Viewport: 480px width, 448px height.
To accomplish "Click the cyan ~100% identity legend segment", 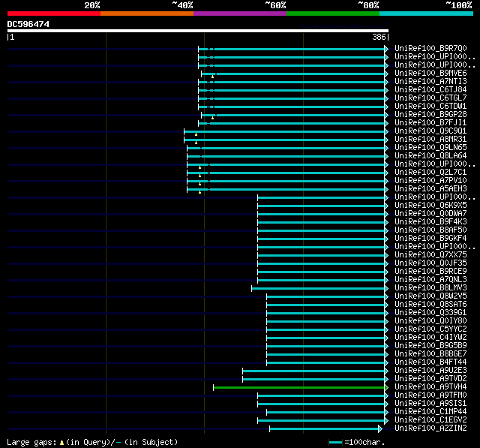I will pyautogui.click(x=426, y=14).
